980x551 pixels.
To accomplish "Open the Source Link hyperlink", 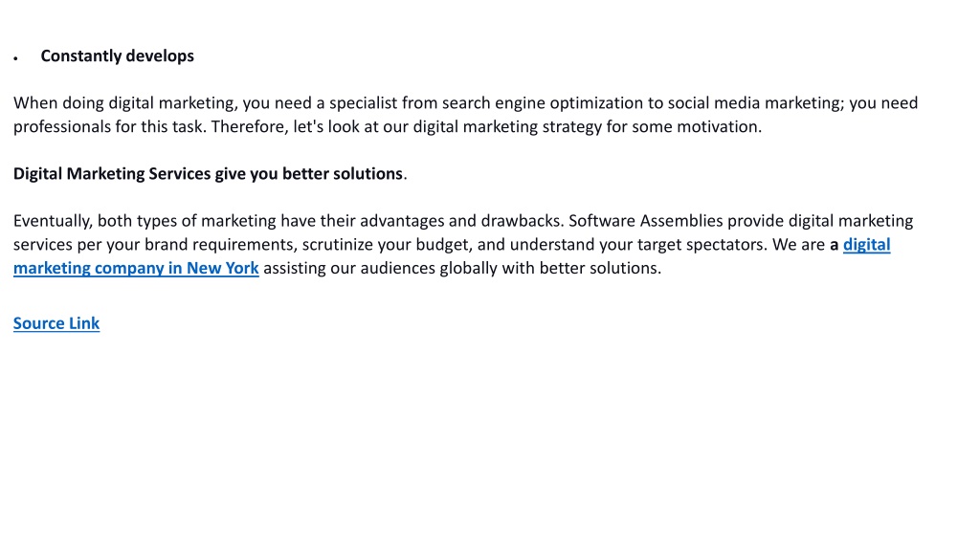I will 56,323.
